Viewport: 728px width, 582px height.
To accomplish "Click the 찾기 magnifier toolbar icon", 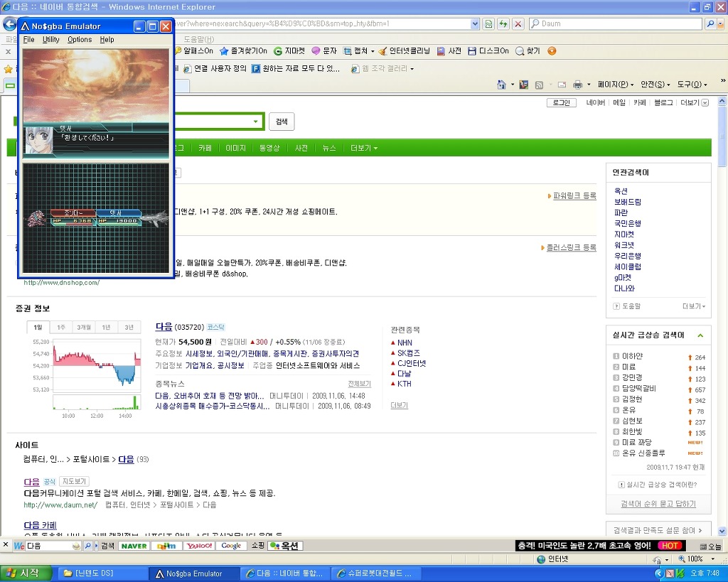I will 520,51.
